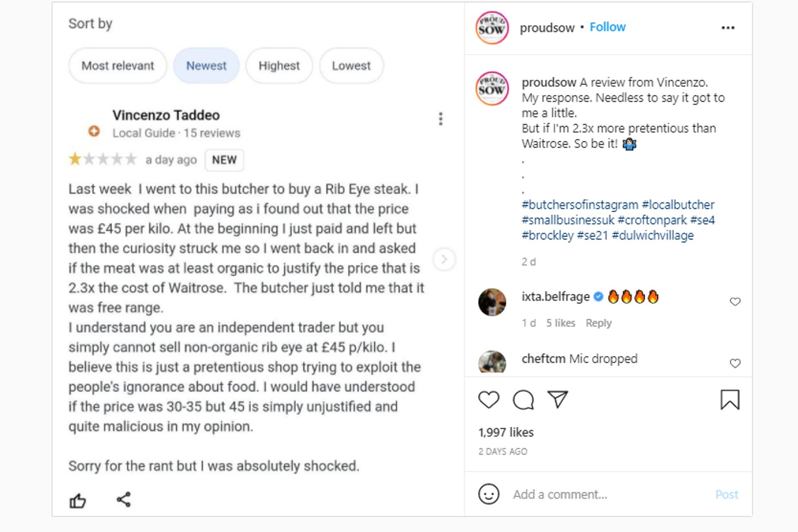The height and width of the screenshot is (532, 798).
Task: Advance with the right chevron arrow
Action: tap(445, 259)
